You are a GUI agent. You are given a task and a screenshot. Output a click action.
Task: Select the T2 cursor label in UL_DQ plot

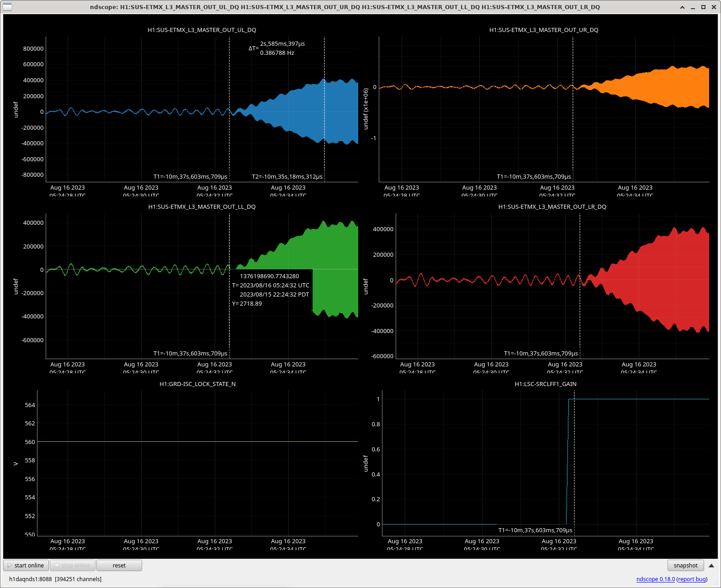point(287,176)
